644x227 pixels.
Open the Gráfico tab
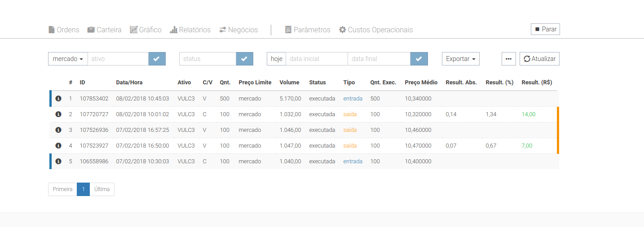[146, 30]
